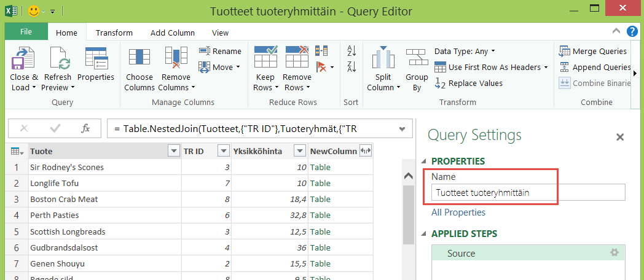Click the Group By icon
644x280 pixels.
tap(417, 59)
